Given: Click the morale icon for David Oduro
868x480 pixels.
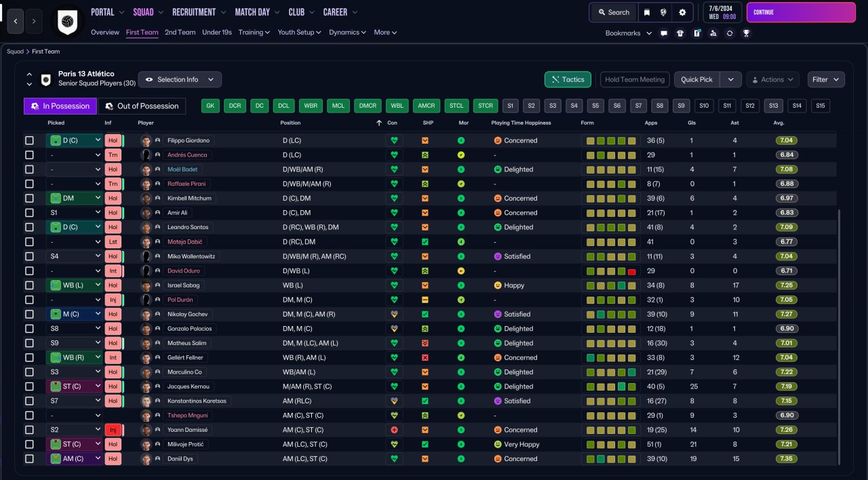Looking at the screenshot, I should 461,271.
